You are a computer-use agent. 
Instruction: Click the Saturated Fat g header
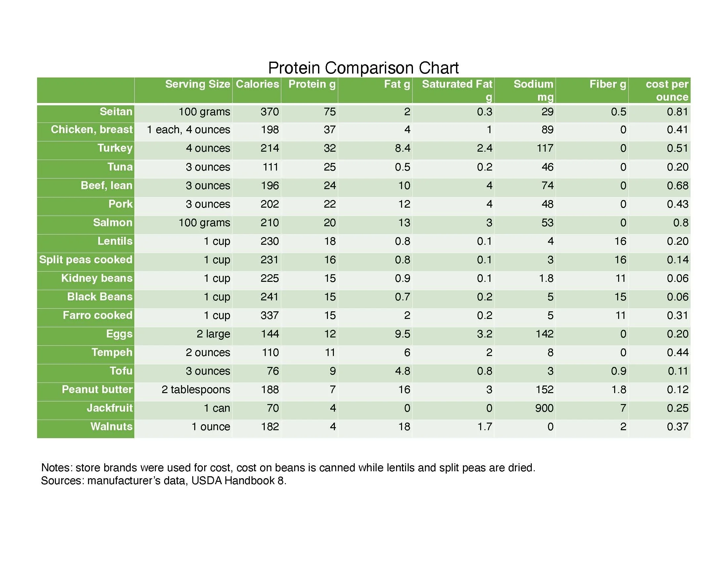pyautogui.click(x=457, y=90)
